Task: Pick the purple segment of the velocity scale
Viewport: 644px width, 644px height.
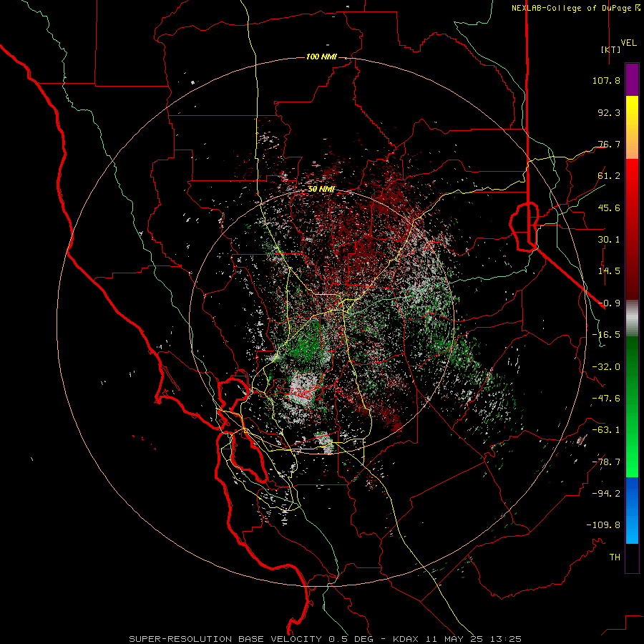Action: click(632, 80)
